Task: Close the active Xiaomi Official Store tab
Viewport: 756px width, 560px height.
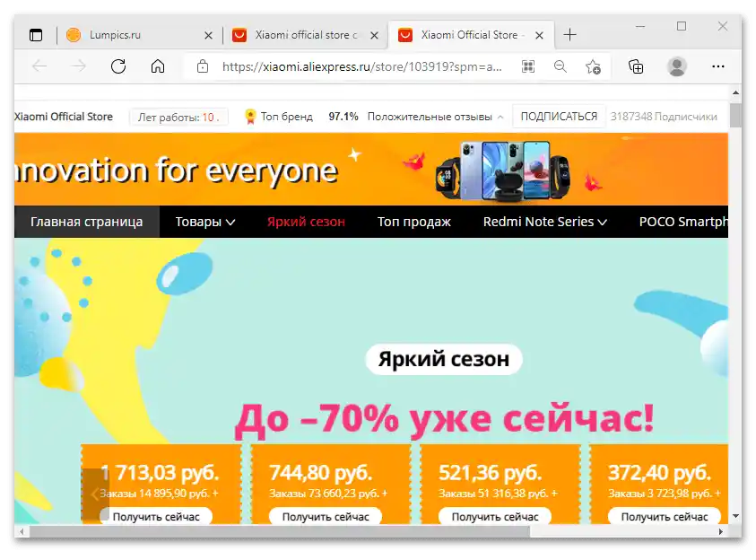Action: coord(540,35)
